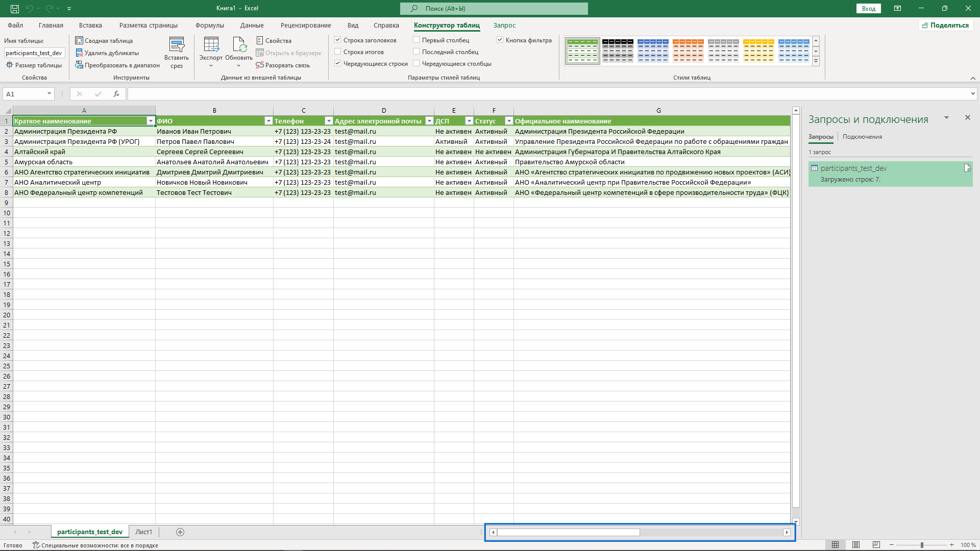Click the horizontal scrollbar right arrow

click(787, 532)
